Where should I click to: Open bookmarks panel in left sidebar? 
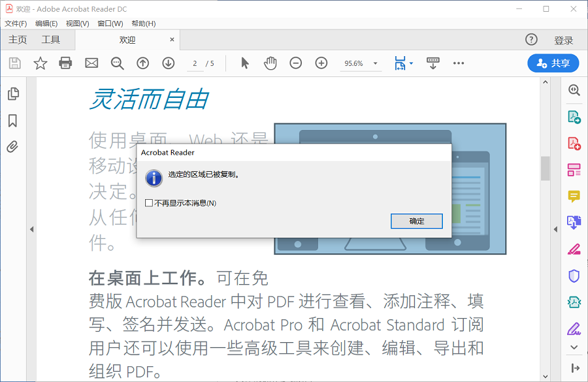point(12,121)
